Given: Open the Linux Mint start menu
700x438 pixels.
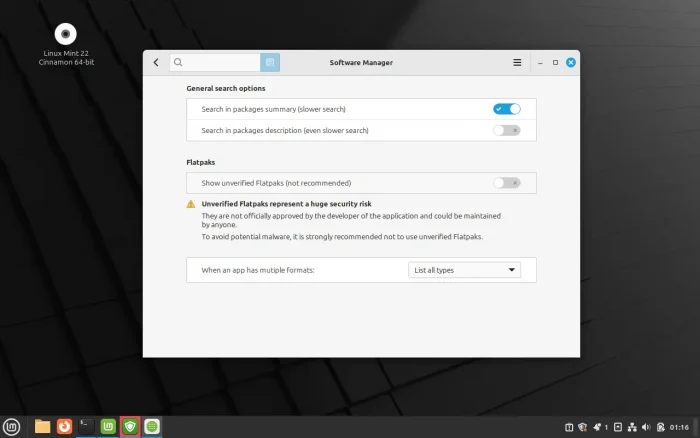Looking at the screenshot, I should pyautogui.click(x=13, y=426).
